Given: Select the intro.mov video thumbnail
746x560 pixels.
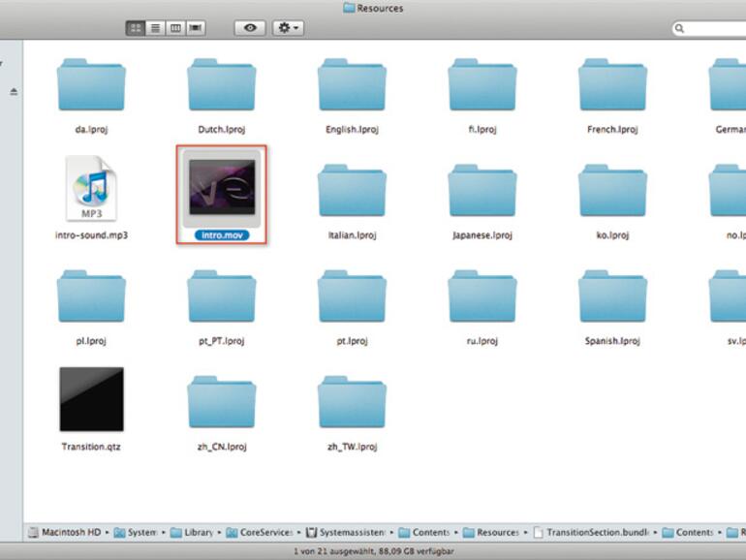Looking at the screenshot, I should point(222,187).
